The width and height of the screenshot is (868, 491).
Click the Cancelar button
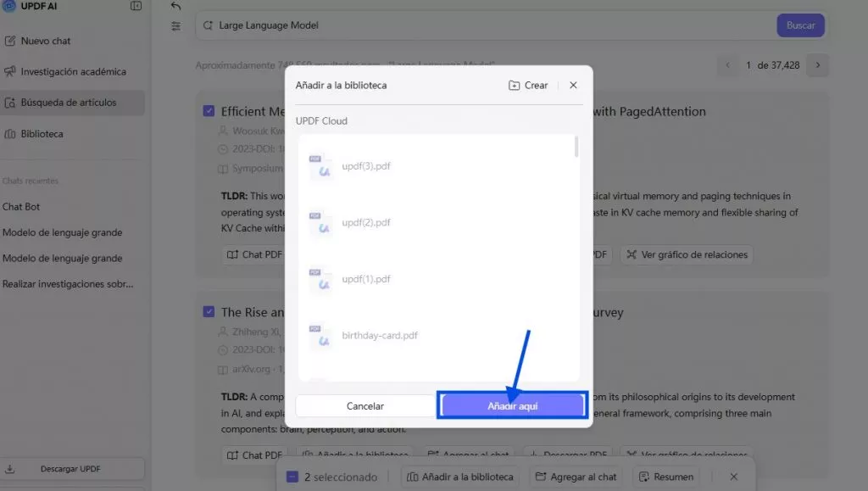pyautogui.click(x=365, y=405)
